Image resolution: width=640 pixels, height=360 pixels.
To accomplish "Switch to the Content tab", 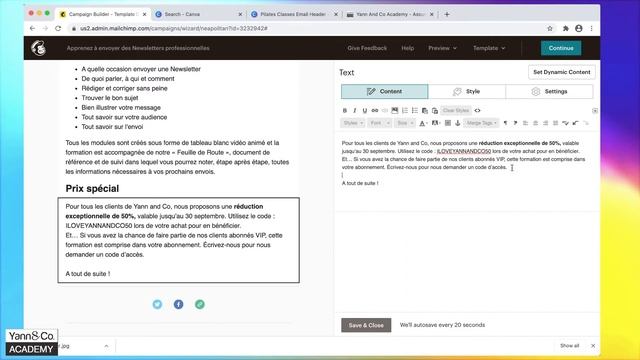I will click(x=384, y=91).
